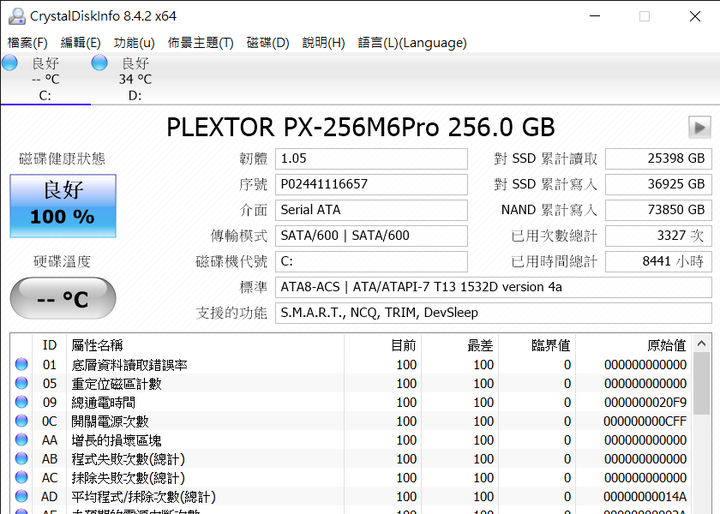This screenshot has height=514, width=720.
Task: Click the status orb for attribute AD
Action: click(21, 496)
